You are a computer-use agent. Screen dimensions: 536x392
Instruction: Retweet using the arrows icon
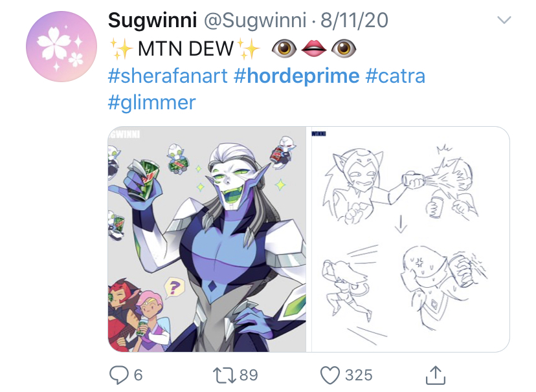point(224,375)
